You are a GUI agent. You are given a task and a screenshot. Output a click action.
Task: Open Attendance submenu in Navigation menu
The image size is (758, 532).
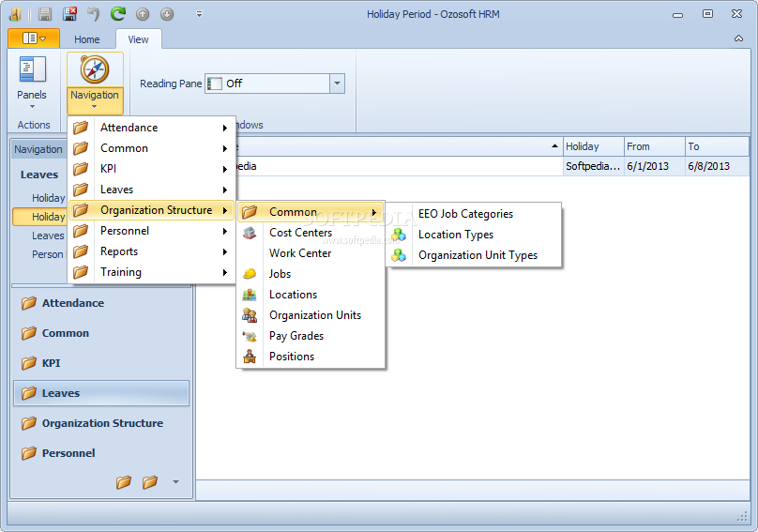tap(151, 128)
